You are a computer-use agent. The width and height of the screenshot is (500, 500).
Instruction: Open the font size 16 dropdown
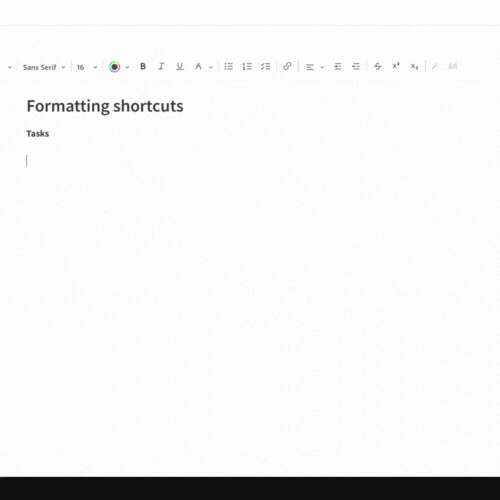click(87, 67)
